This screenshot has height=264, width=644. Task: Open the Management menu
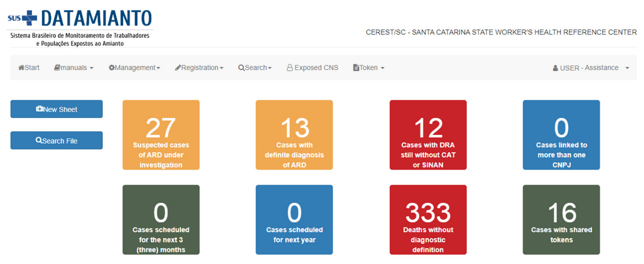[135, 68]
